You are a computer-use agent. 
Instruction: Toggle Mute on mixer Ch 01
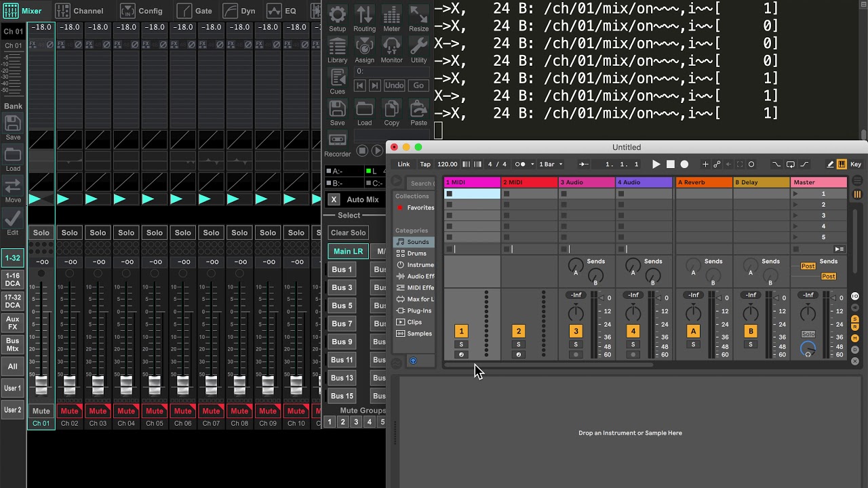click(41, 411)
